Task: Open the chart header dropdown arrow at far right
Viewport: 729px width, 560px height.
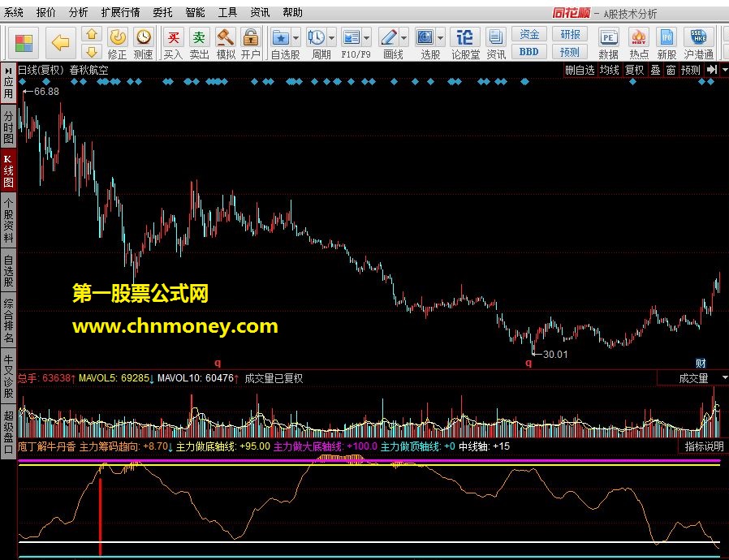Action: tap(724, 70)
